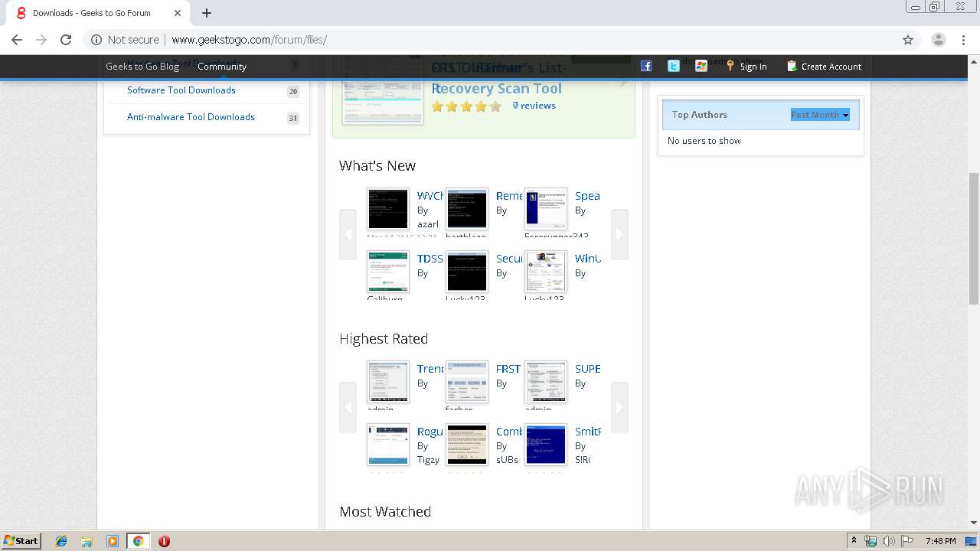
Task: Open the Reme file thumbnail in What's New
Action: pos(467,209)
